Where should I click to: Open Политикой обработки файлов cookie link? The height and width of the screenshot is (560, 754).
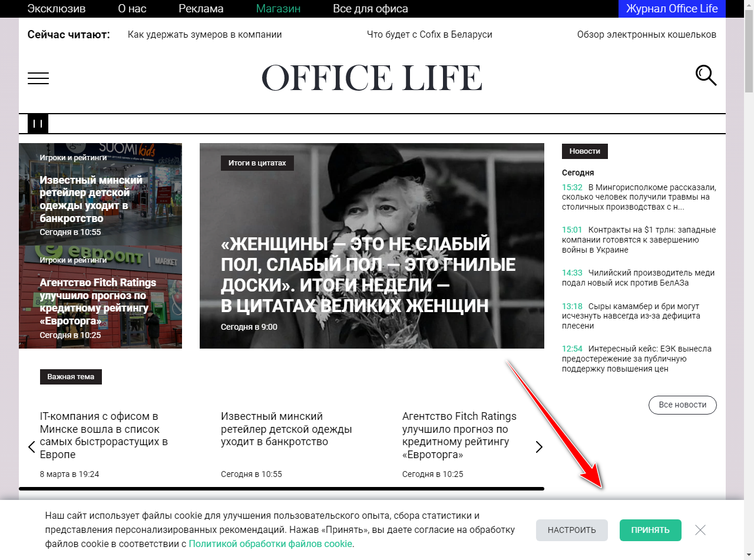coord(270,544)
